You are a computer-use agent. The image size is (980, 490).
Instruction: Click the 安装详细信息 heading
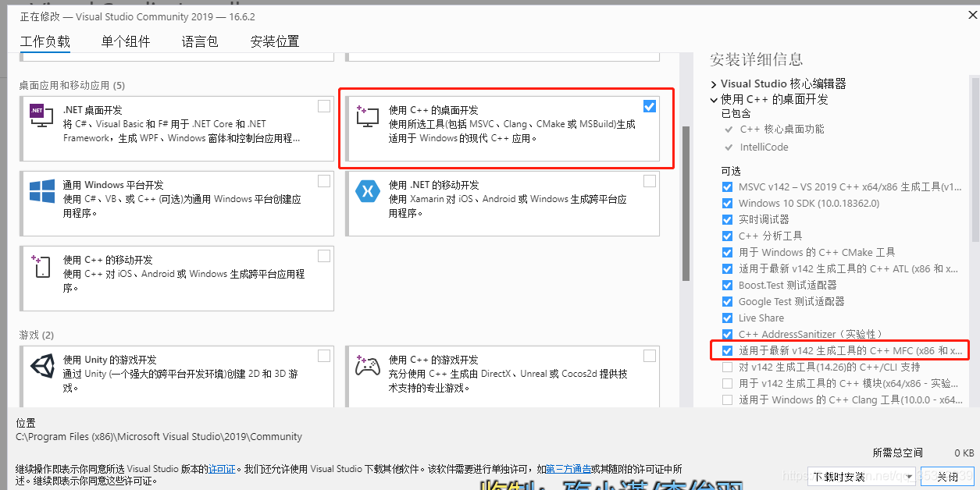(756, 59)
